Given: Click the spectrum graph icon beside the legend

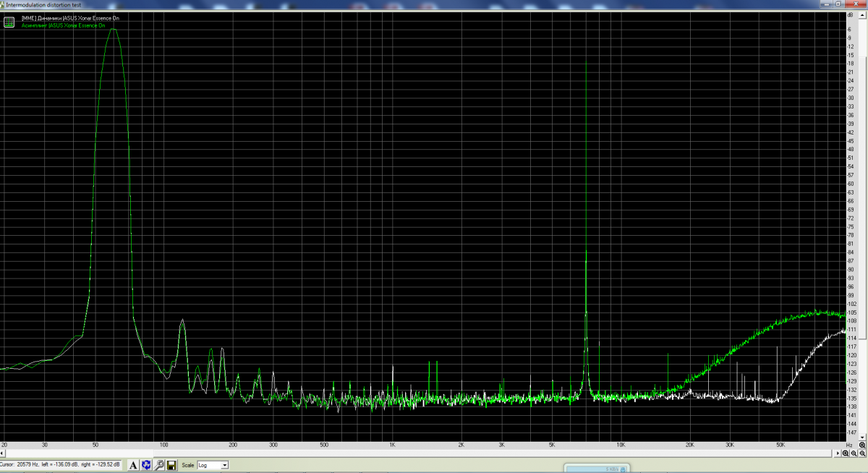Looking at the screenshot, I should [x=9, y=22].
